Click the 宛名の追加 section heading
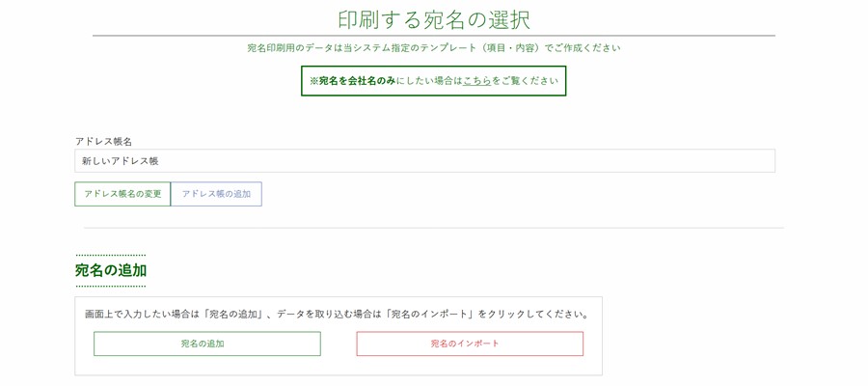Viewport: 868px width, 386px height. 111,270
